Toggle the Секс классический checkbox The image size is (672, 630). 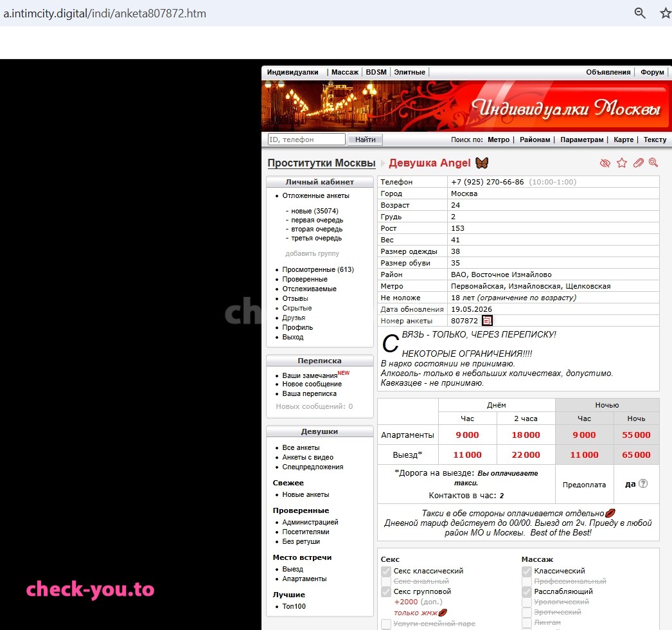tap(386, 571)
